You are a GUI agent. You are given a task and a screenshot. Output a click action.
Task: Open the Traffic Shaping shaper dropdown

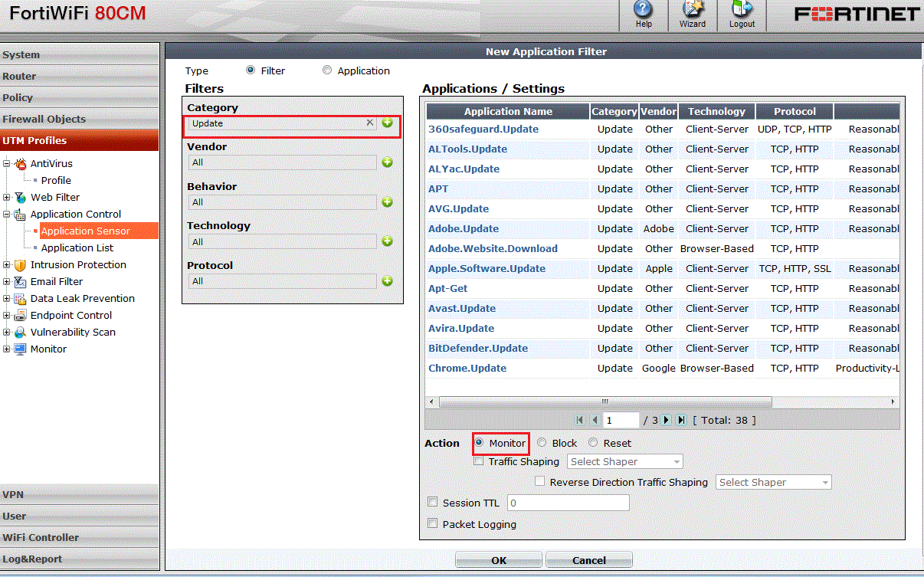pos(625,461)
